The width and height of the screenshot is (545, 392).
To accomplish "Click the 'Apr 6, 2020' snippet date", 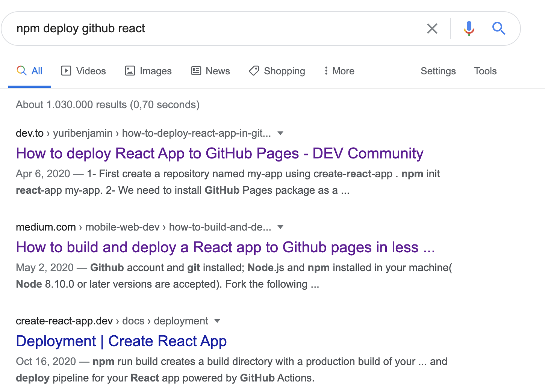I will 43,174.
